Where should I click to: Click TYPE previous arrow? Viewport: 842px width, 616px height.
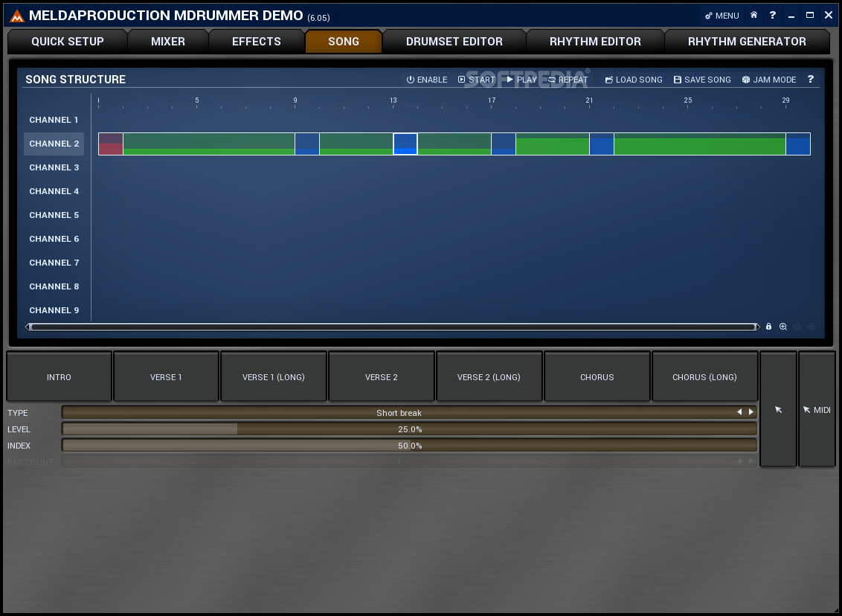tap(739, 412)
